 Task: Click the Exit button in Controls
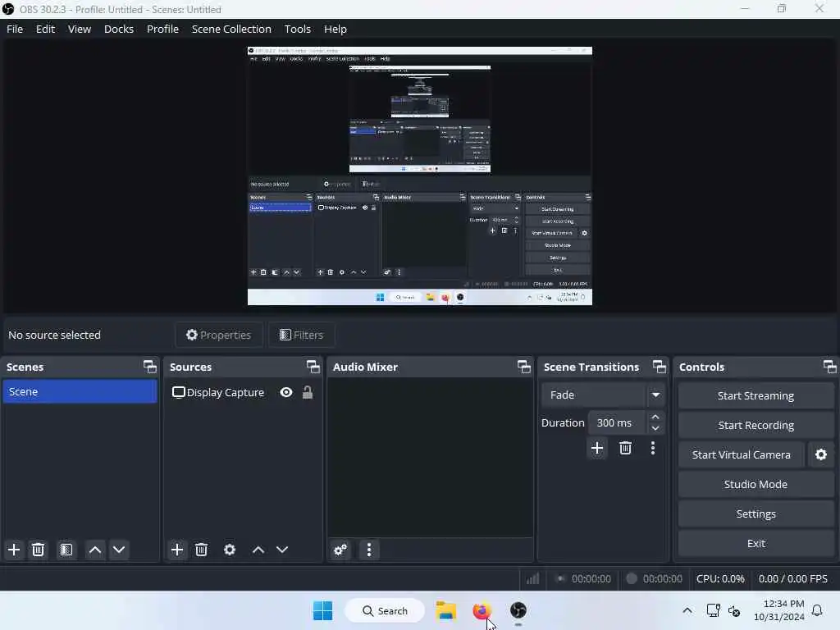point(756,543)
